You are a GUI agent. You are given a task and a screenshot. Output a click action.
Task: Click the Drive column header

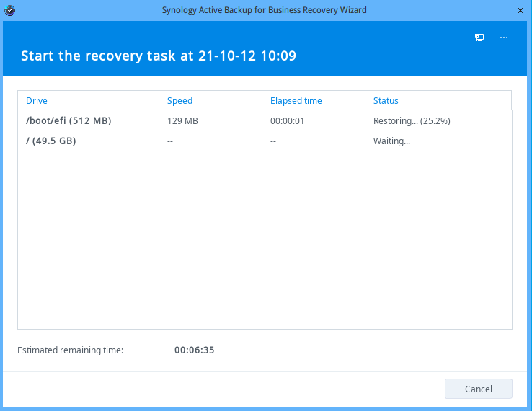37,101
